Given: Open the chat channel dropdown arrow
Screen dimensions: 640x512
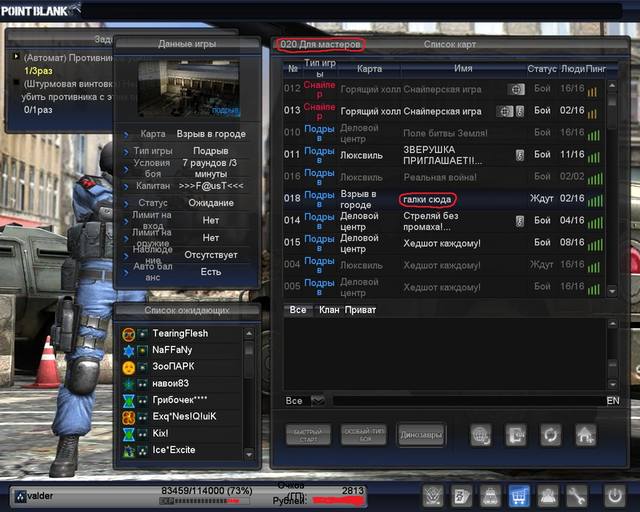Looking at the screenshot, I should (x=318, y=401).
